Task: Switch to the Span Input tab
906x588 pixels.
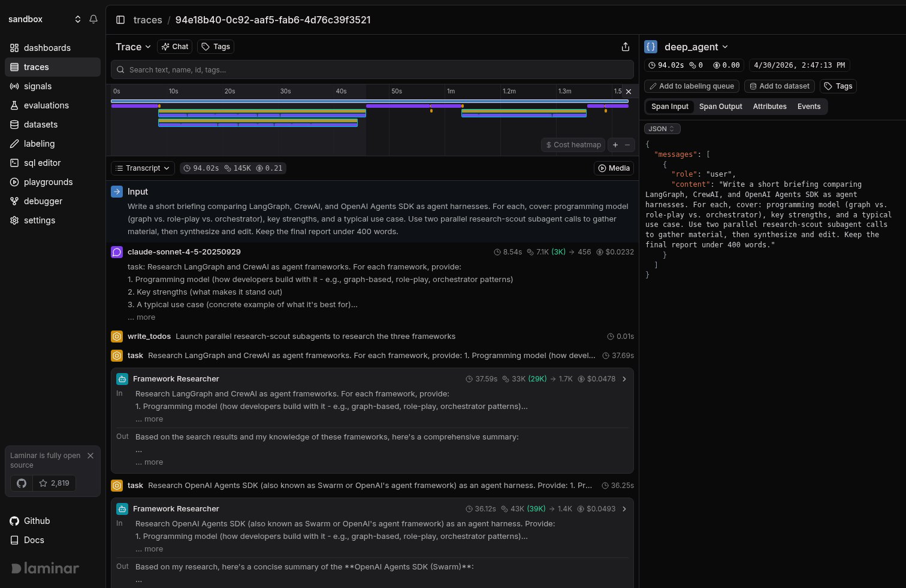Action: 670,107
